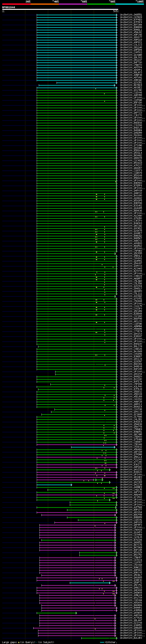Image resolution: width=146 pixels, height=644 pixels.
Task: Click label UniRef100_Q7JMX2
Action: coord(131,497)
